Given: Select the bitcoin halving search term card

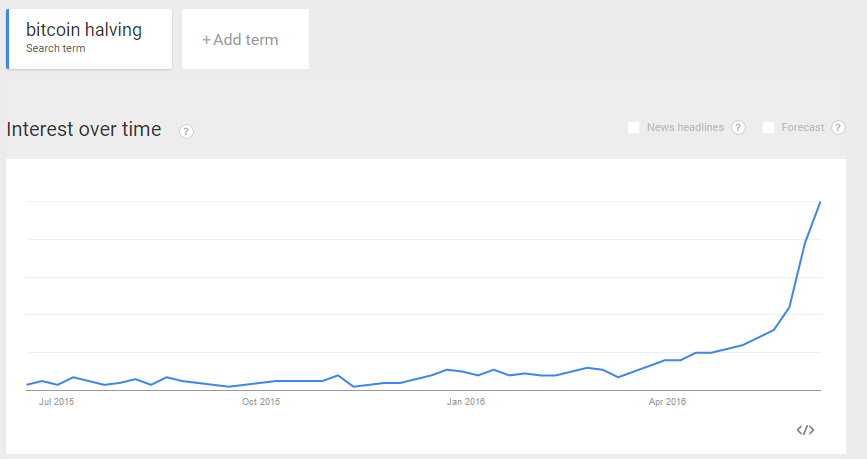Looking at the screenshot, I should (89, 39).
